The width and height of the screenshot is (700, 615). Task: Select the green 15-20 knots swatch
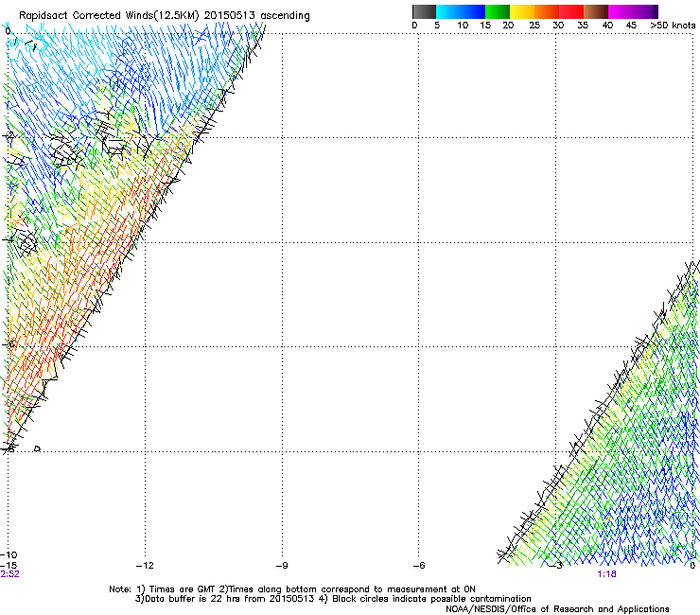click(x=498, y=11)
